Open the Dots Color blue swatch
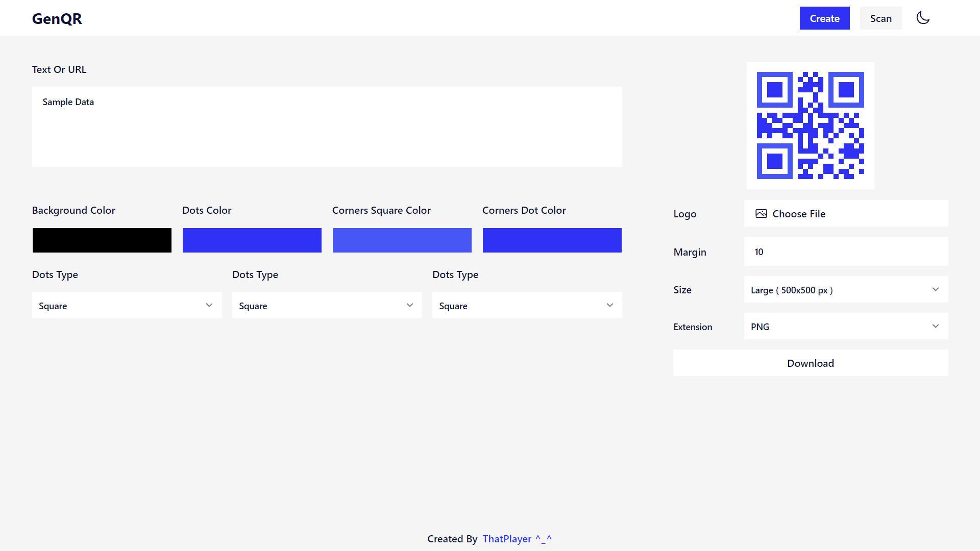This screenshot has height=551, width=980. coord(252,240)
